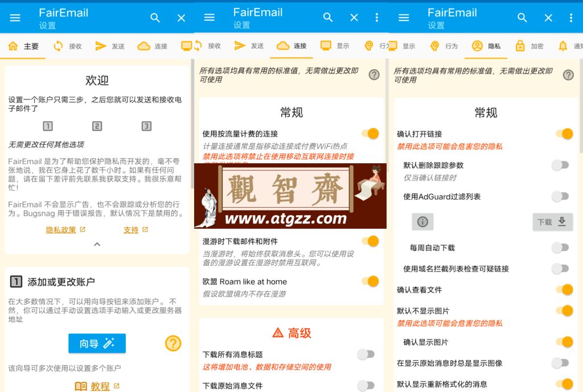The width and height of the screenshot is (583, 392).
Task: Open the 教程 tutorial link
Action: 97,386
